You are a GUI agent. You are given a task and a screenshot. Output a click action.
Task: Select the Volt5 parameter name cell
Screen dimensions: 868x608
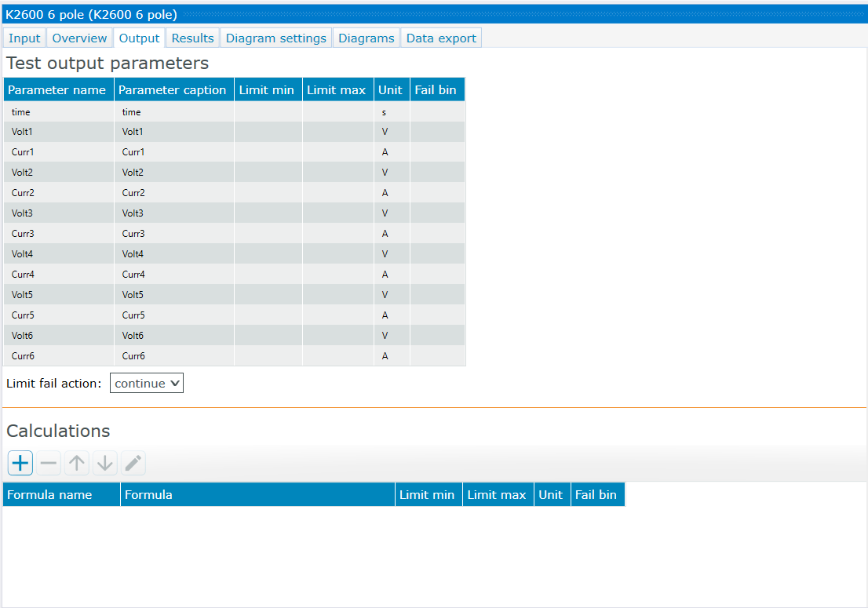click(x=59, y=295)
